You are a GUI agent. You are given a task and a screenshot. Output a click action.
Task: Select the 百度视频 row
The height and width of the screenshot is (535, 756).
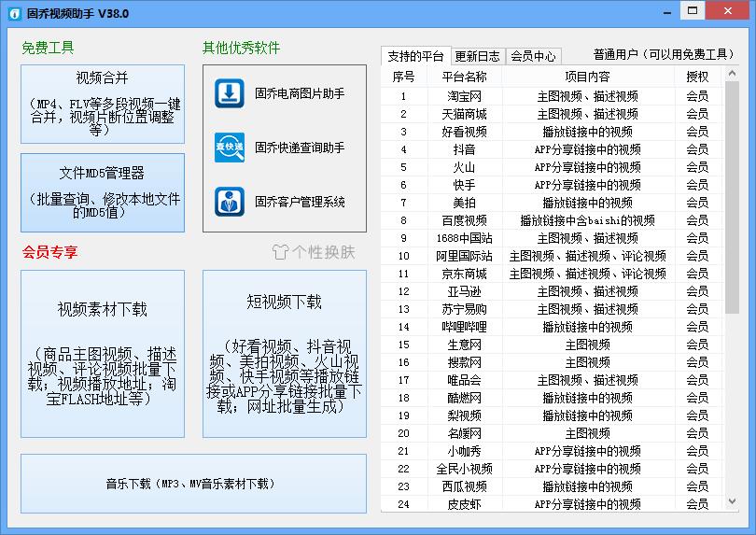[553, 220]
